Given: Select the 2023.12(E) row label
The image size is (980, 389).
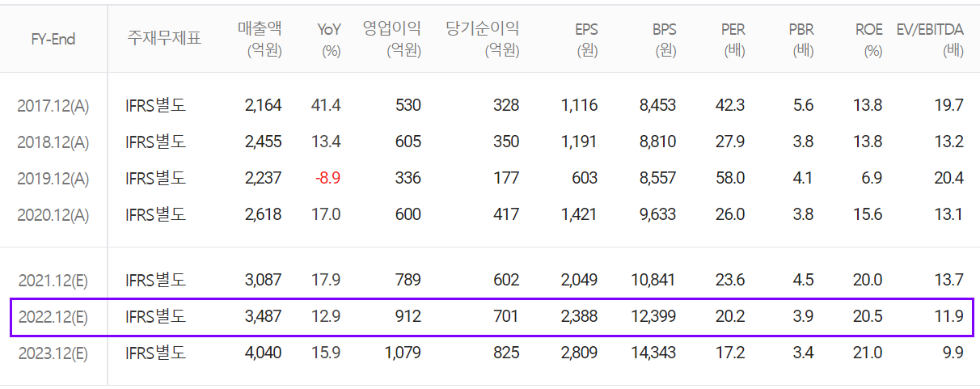Looking at the screenshot, I should pos(53,353).
